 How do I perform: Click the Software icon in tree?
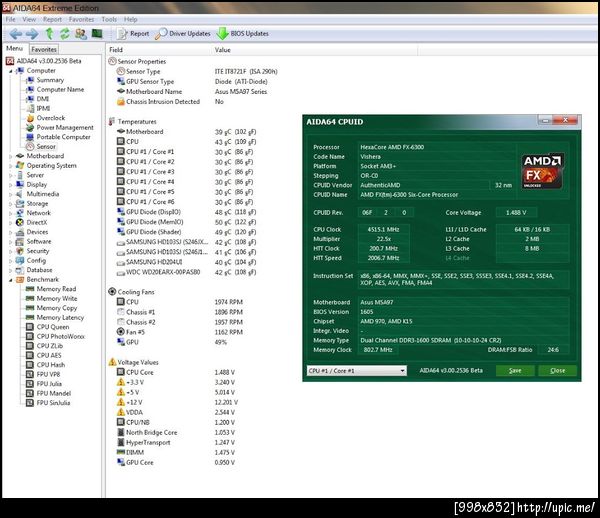pyautogui.click(x=20, y=241)
